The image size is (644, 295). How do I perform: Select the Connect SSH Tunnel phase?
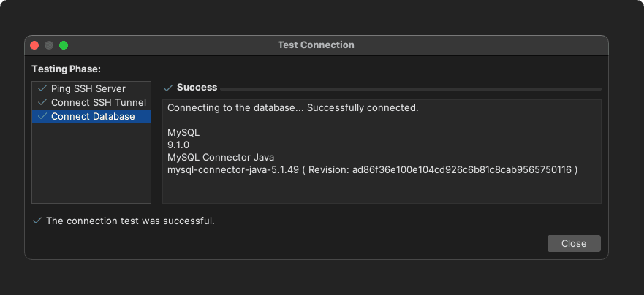(x=91, y=102)
